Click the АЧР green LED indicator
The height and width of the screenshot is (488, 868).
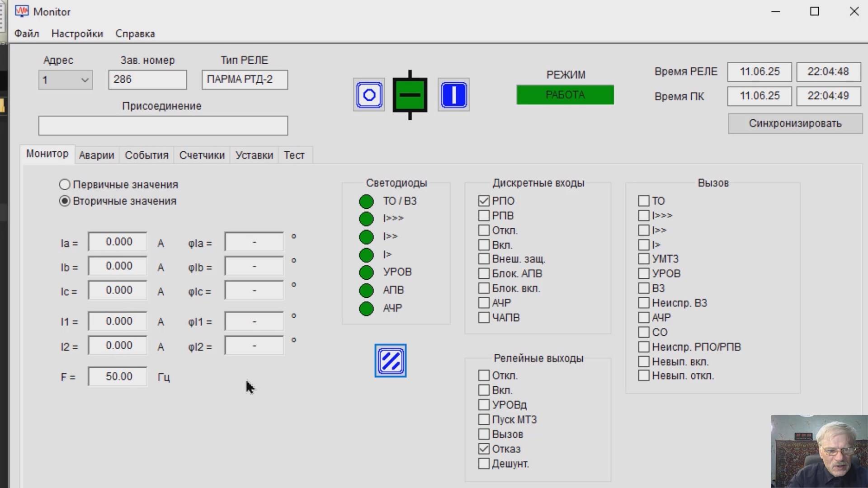pyautogui.click(x=366, y=309)
